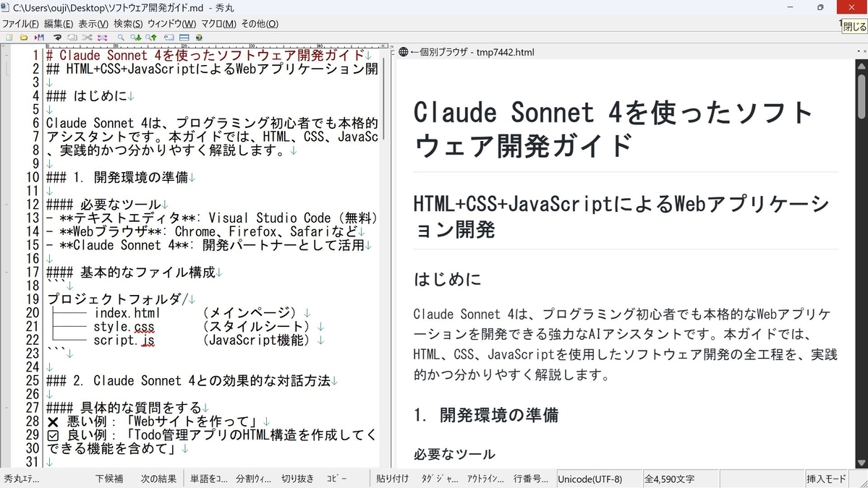This screenshot has height=488, width=868.
Task: Open the その他(O) menu
Action: (x=259, y=24)
